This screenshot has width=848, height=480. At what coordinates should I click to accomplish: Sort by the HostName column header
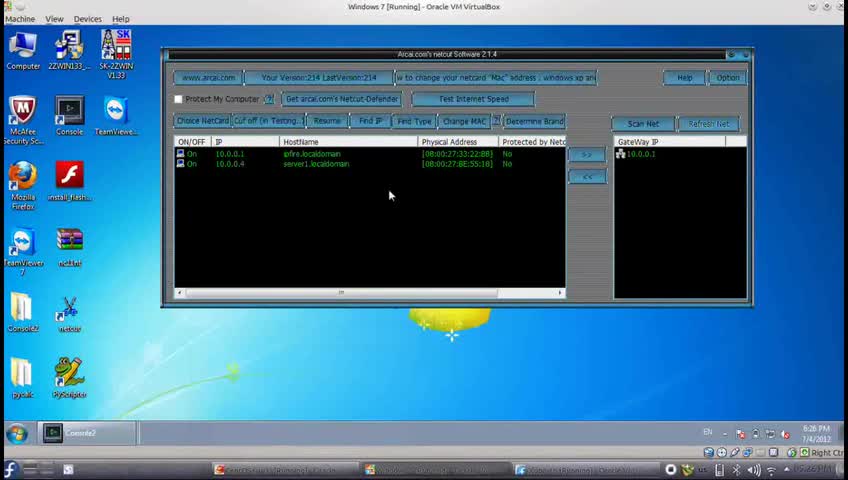348,142
